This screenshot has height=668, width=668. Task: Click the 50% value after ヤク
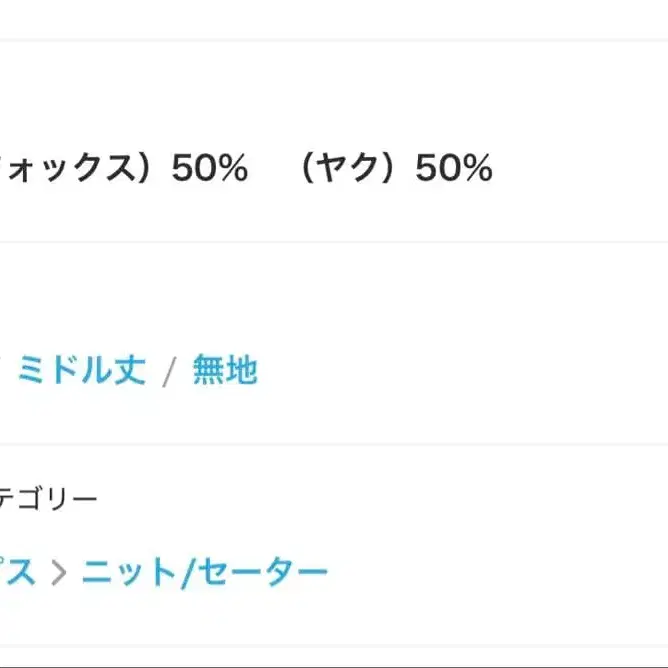pos(454,169)
